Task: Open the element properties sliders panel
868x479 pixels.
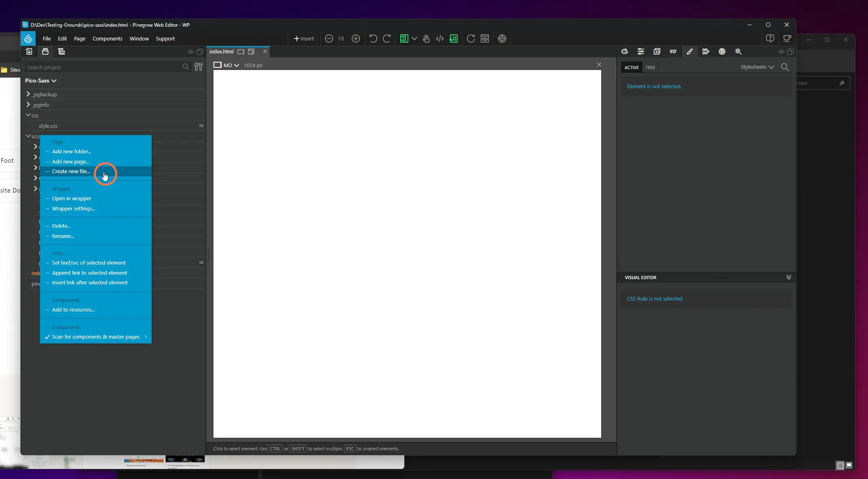Action: (641, 51)
